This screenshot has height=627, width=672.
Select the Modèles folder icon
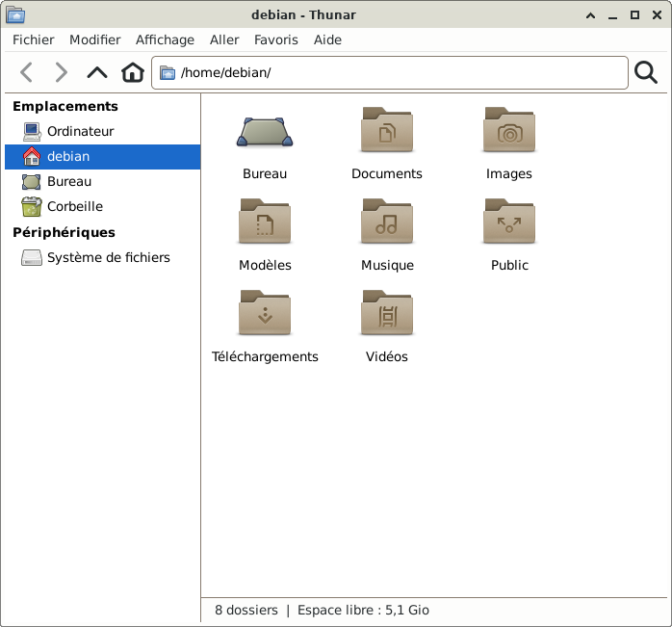pos(265,222)
